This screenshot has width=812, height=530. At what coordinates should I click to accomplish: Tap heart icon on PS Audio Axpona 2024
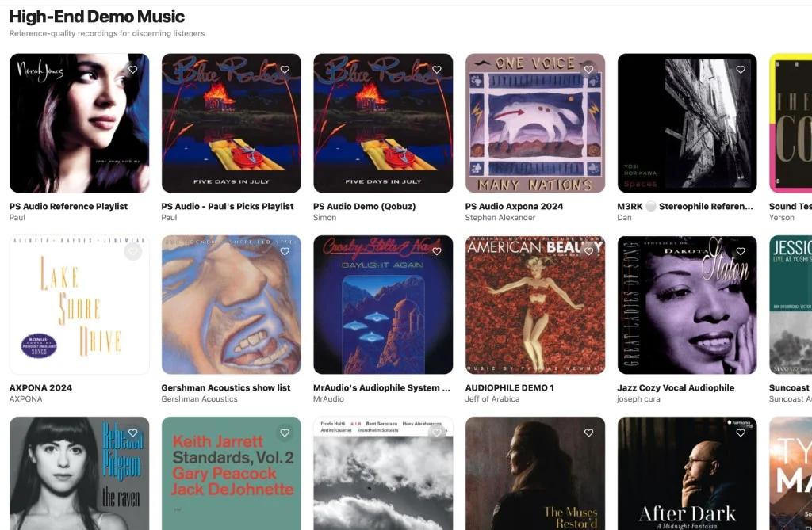tap(589, 70)
